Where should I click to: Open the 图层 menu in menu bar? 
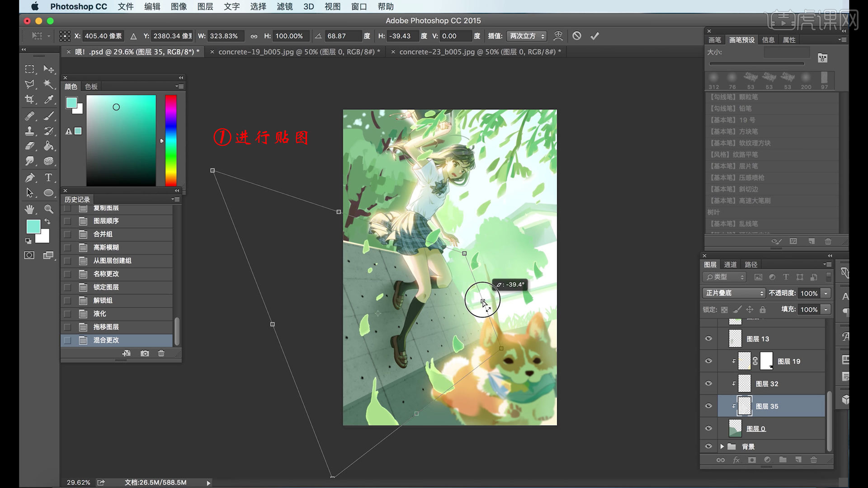(x=205, y=7)
